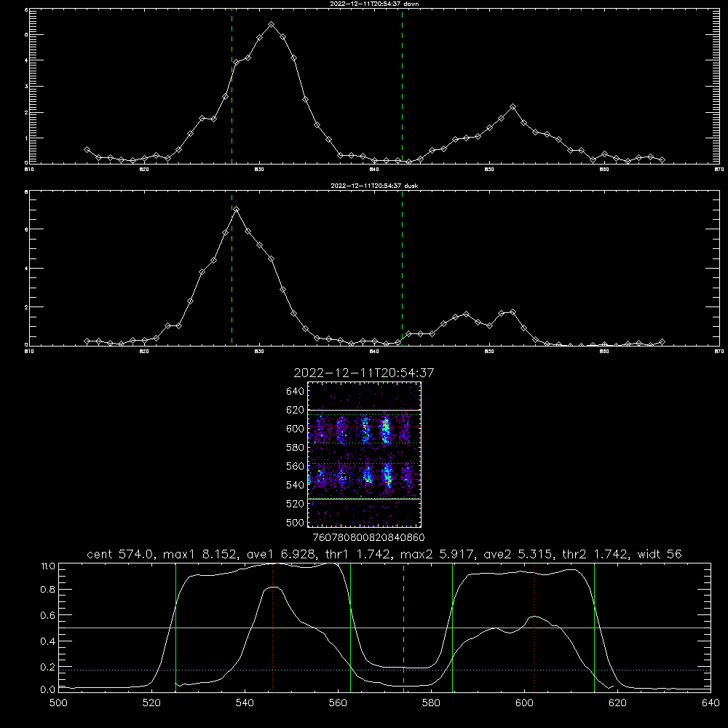Screen dimensions: 728x728
Task: Click the left red dotted peak line near 546
Action: (272, 628)
